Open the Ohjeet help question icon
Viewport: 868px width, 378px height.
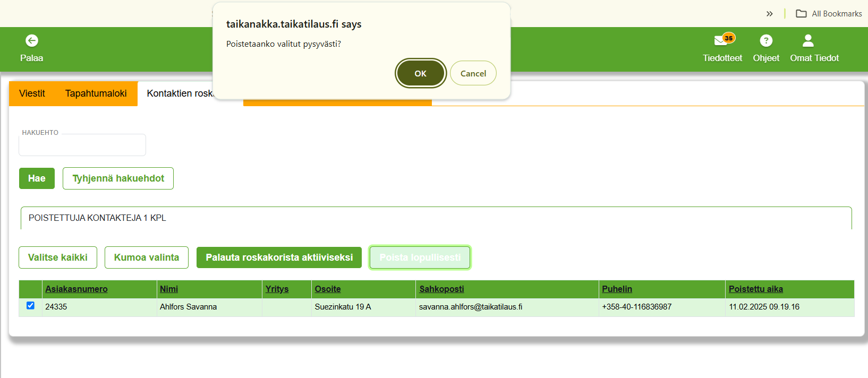[766, 40]
